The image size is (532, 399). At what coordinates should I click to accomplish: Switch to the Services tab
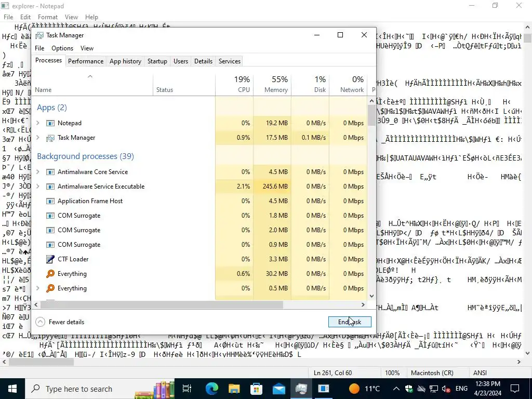229,61
